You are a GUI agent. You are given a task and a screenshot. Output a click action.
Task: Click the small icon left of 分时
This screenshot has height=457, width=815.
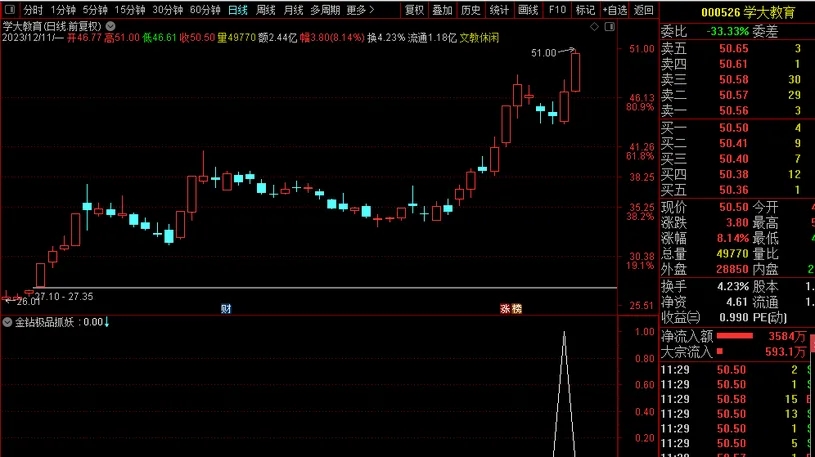(9, 10)
